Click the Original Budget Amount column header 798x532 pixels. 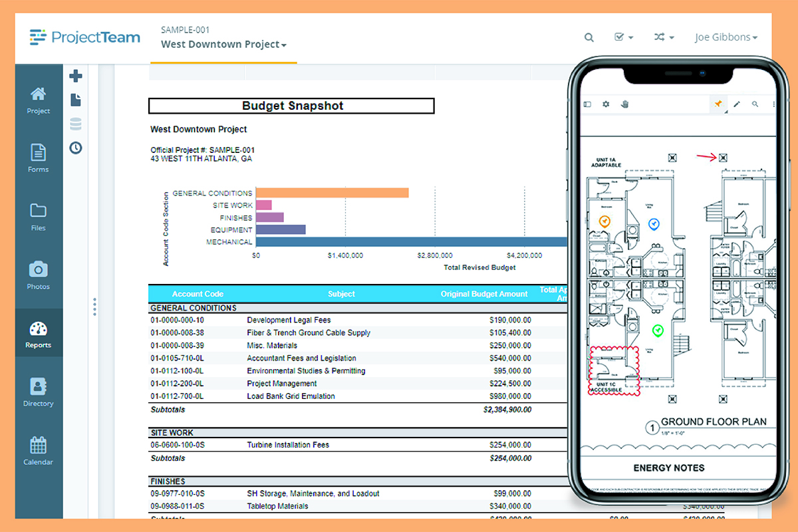[x=484, y=294]
